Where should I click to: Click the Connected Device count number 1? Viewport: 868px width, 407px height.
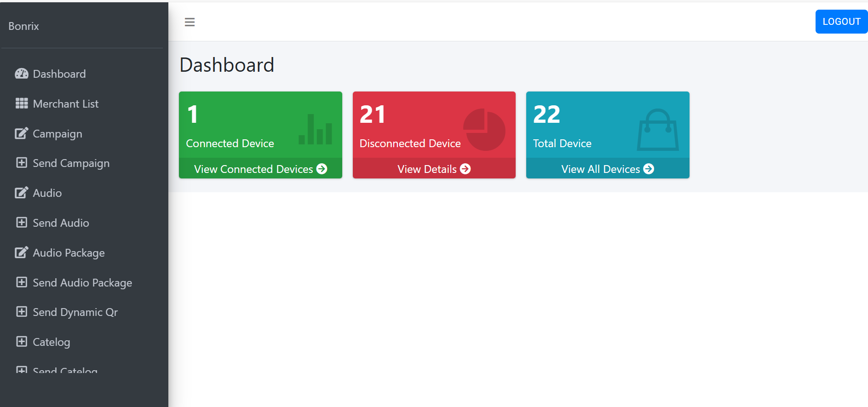193,115
